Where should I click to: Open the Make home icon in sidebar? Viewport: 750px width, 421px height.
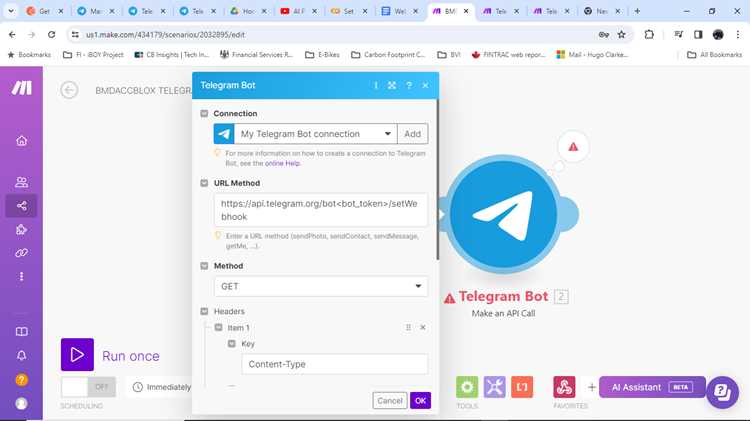tap(22, 141)
